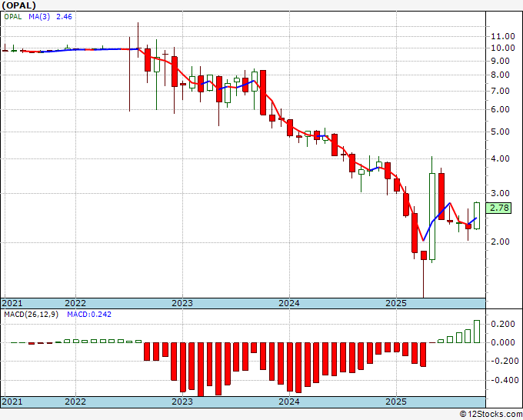Click the 0.200 MACD axis label
This screenshot has height=420, width=523.
[503, 324]
